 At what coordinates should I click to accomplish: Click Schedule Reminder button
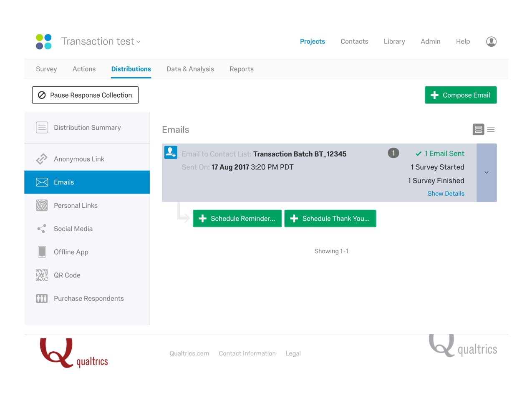pyautogui.click(x=237, y=219)
